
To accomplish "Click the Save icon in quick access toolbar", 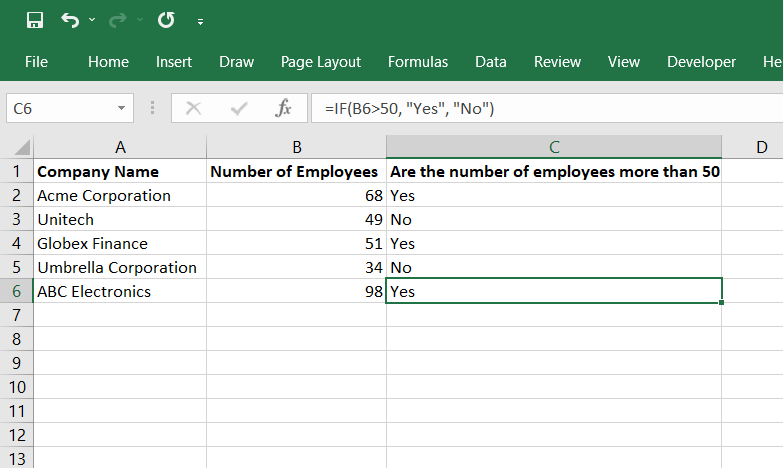I will point(35,20).
